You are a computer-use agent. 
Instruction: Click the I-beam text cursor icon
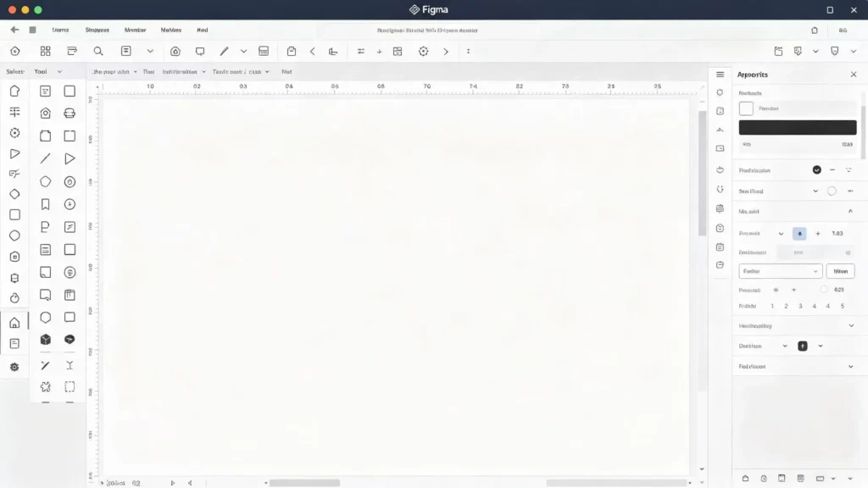point(70,365)
